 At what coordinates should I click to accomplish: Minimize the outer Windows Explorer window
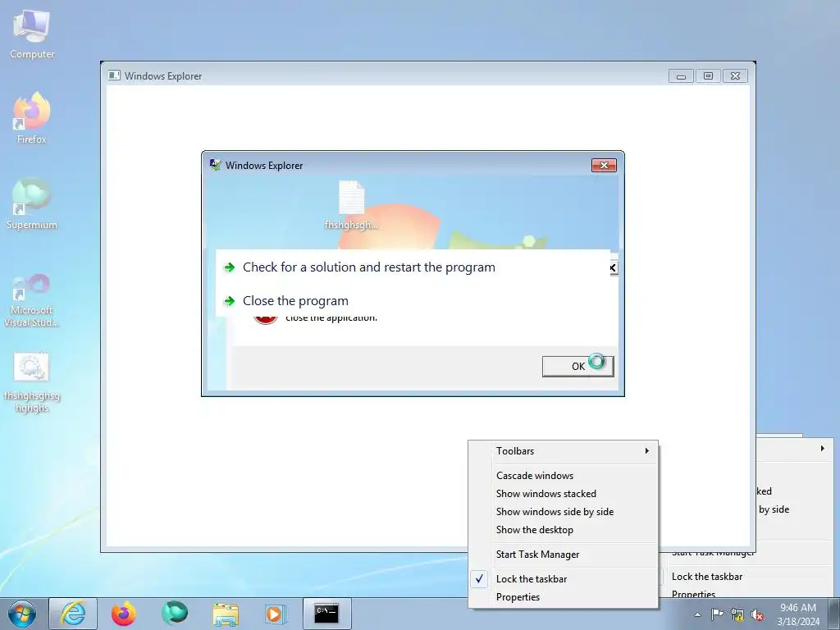pos(681,76)
